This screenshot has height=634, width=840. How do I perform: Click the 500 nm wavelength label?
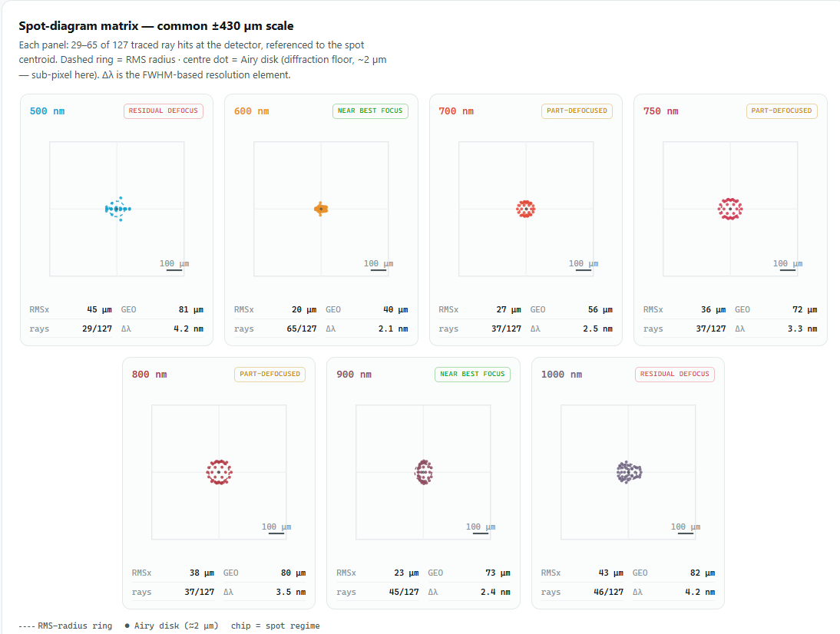(x=47, y=111)
